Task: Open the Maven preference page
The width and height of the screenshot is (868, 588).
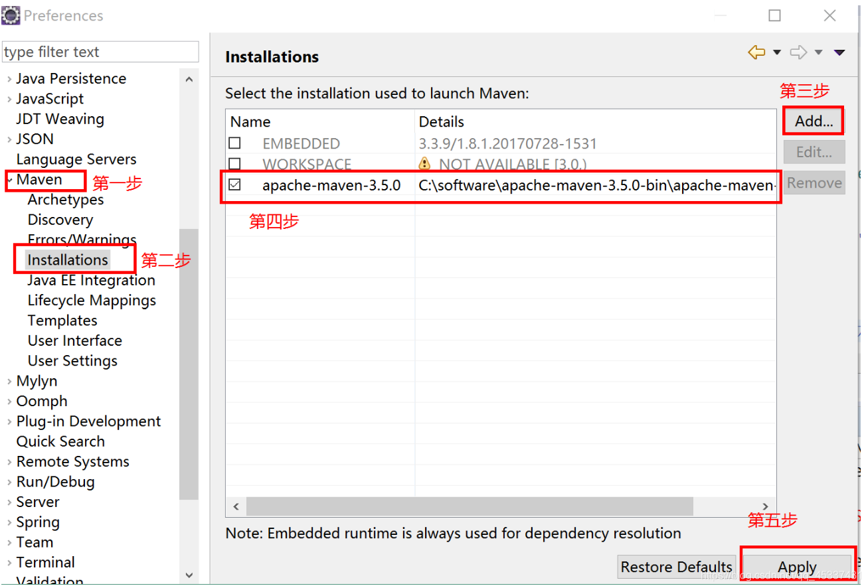Action: point(39,180)
